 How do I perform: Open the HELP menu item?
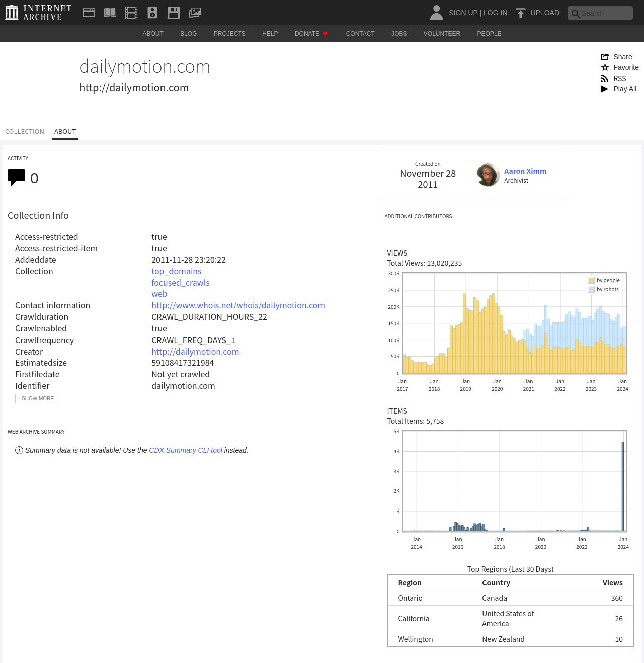point(270,34)
